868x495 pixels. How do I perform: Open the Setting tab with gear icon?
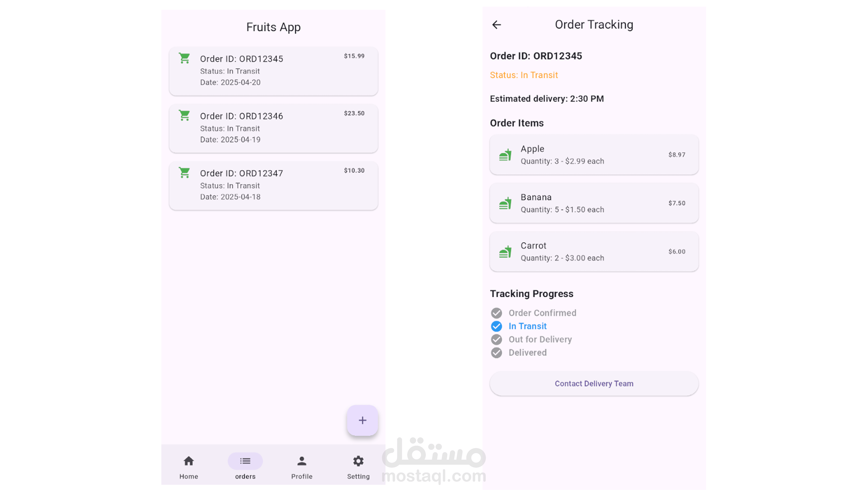[x=358, y=466]
